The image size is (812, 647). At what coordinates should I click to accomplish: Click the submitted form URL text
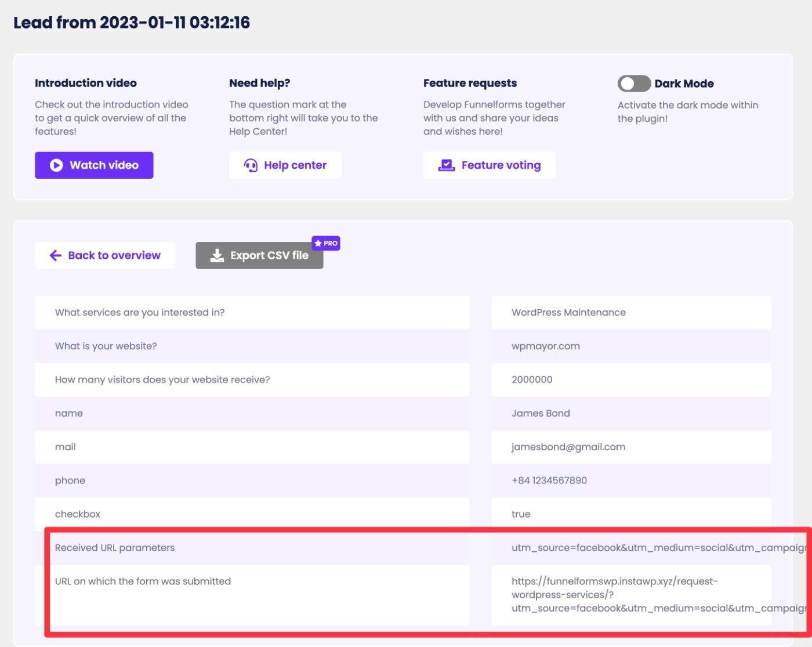(x=658, y=595)
